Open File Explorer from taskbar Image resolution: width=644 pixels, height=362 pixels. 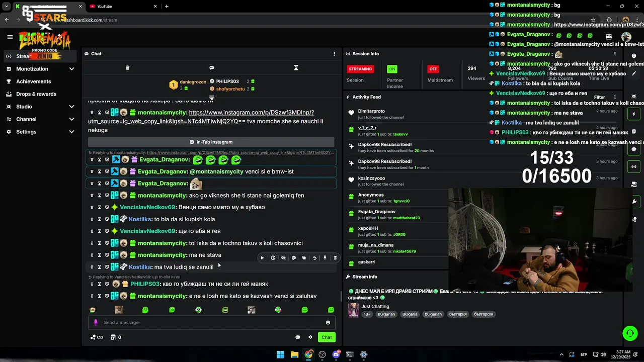(x=294, y=354)
